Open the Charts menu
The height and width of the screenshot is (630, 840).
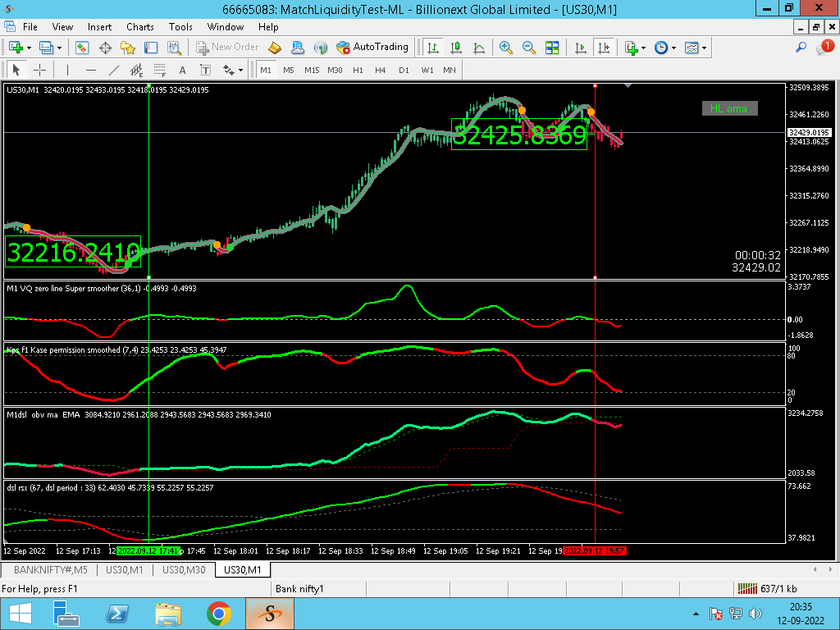point(139,27)
